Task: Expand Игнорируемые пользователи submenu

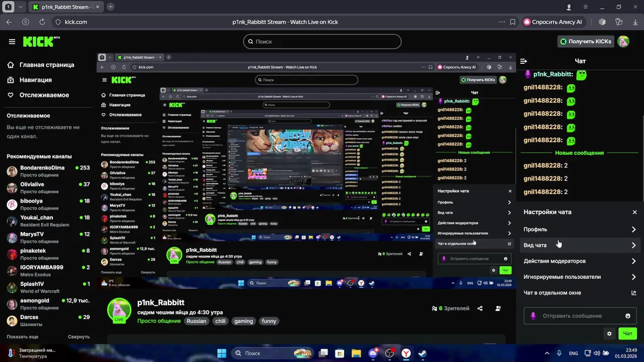Action: [580, 277]
